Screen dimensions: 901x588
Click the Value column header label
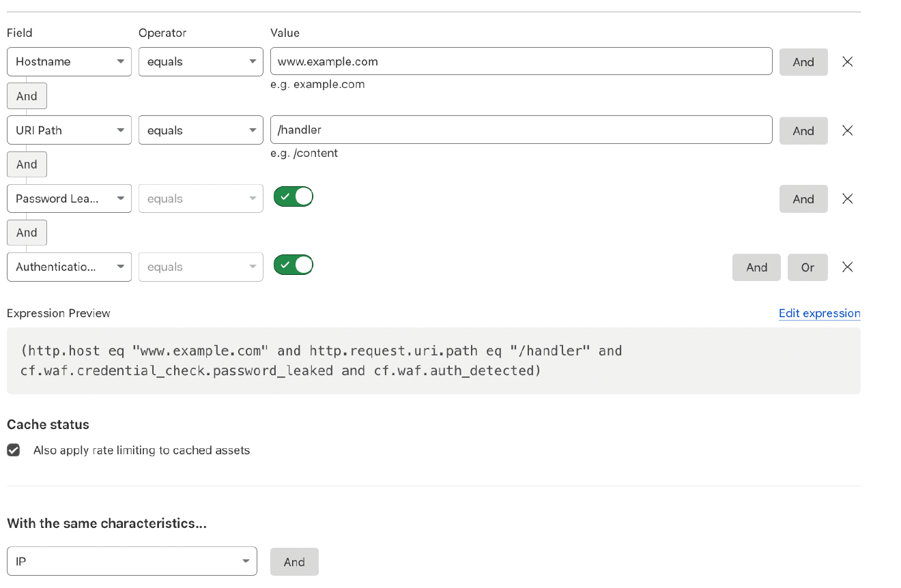(x=285, y=33)
